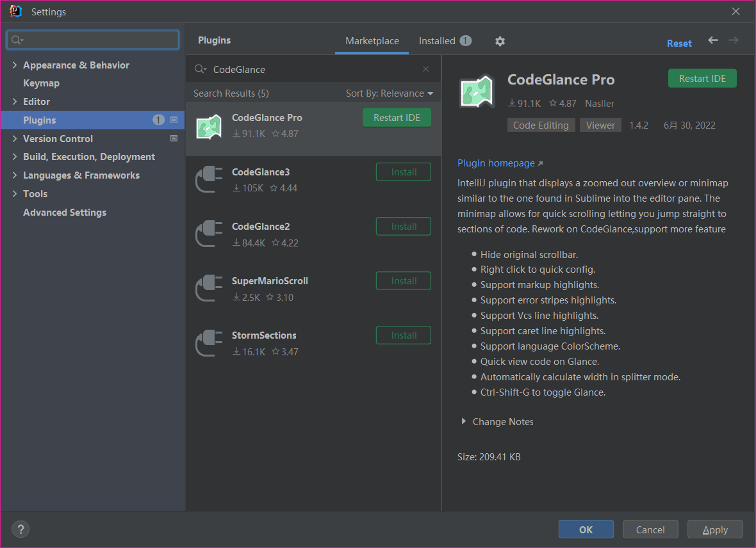
Task: Click the version number 1.4.2
Action: coord(639,125)
